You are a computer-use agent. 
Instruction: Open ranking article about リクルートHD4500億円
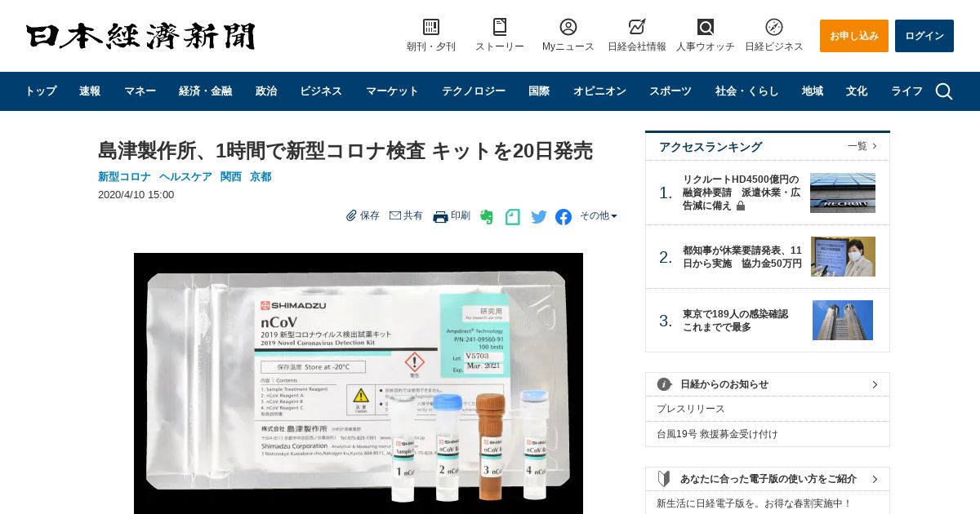(x=742, y=193)
